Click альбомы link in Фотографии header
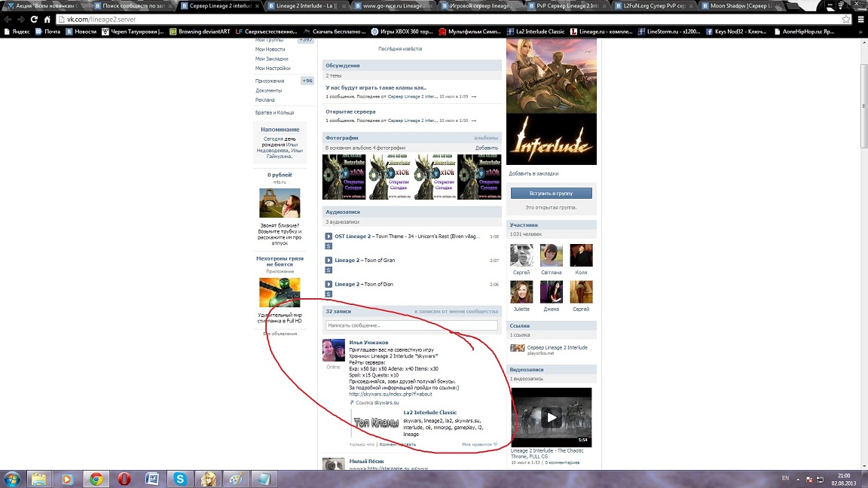Screen dimensions: 868x488 coord(486,138)
